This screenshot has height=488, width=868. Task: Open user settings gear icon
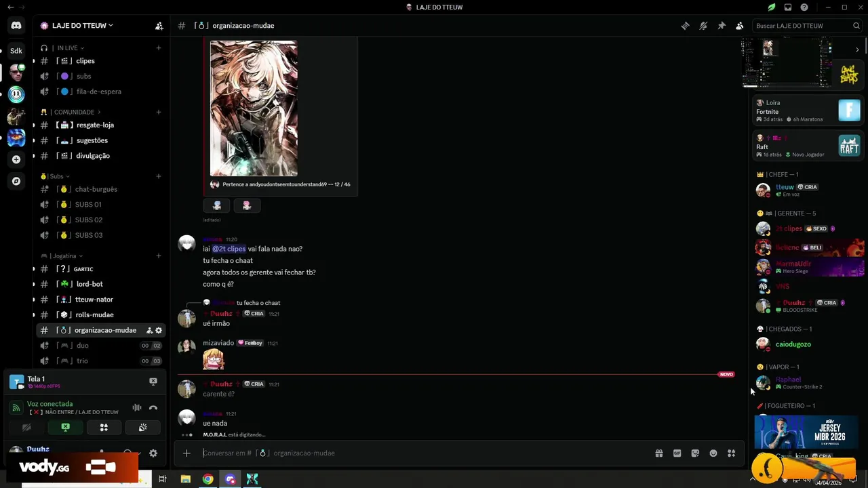click(x=153, y=453)
